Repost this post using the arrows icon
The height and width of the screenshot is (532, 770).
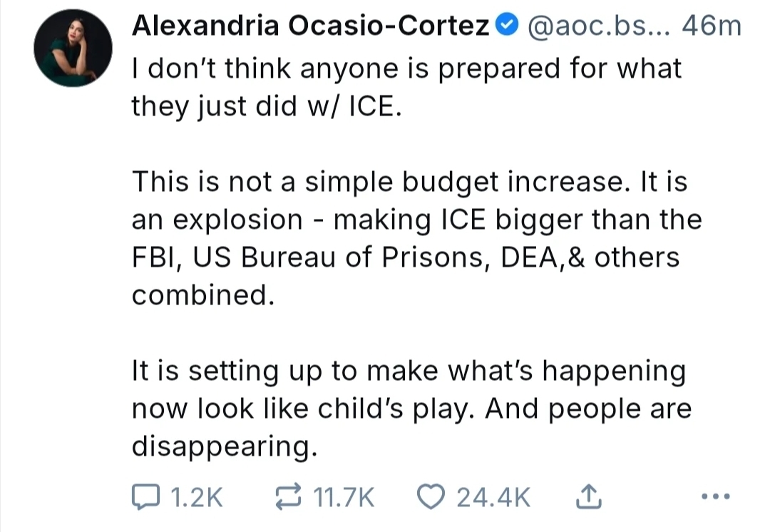click(288, 497)
